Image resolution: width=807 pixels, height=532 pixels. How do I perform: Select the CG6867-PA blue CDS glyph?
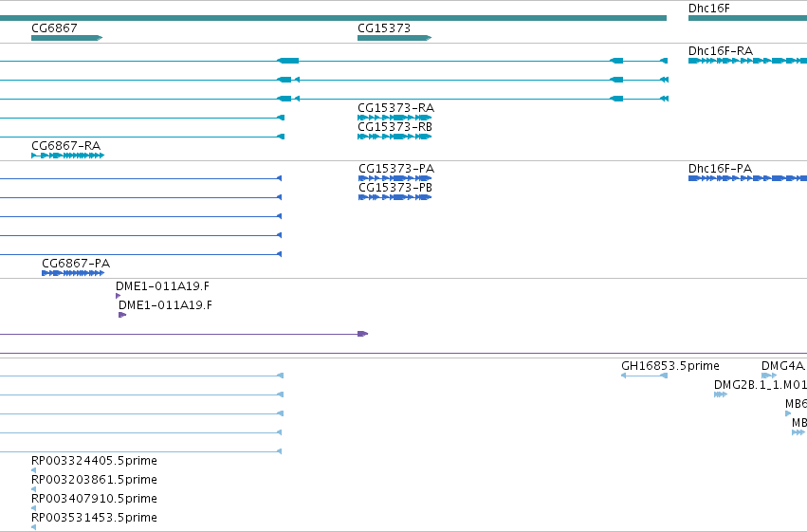coord(73,273)
